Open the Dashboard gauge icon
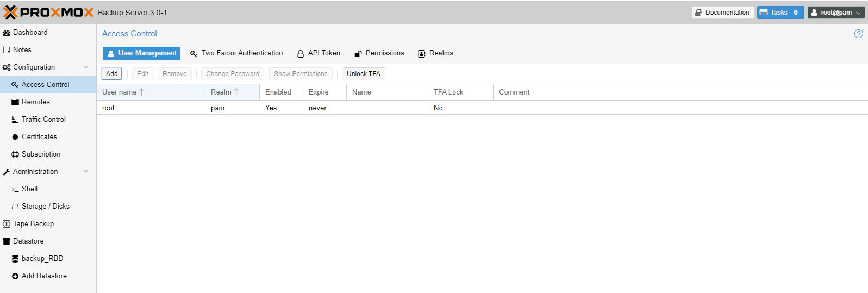This screenshot has height=293, width=868. point(7,33)
